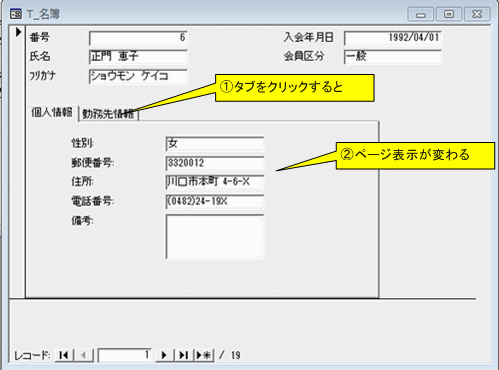This screenshot has width=499, height=370.
Task: Click the 電話番号 phone field
Action: (x=215, y=202)
